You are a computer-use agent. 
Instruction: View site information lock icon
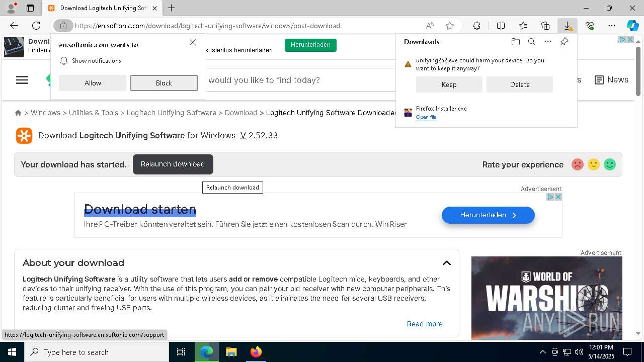(x=63, y=26)
